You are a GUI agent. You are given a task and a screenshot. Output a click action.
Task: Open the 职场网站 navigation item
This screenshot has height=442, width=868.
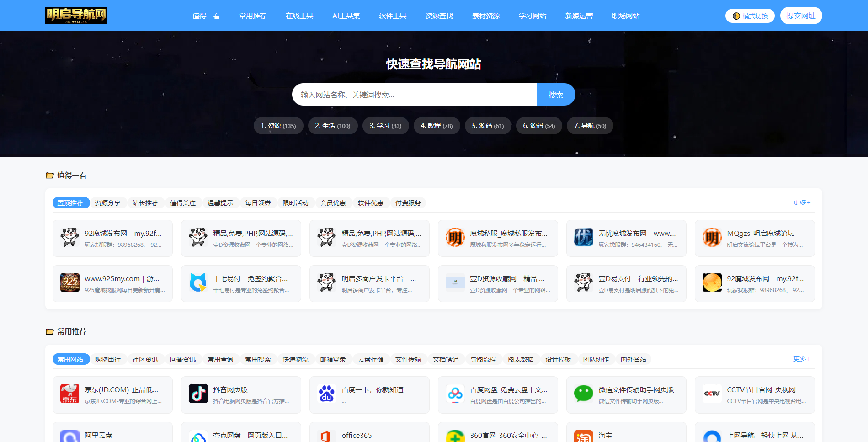tap(626, 16)
